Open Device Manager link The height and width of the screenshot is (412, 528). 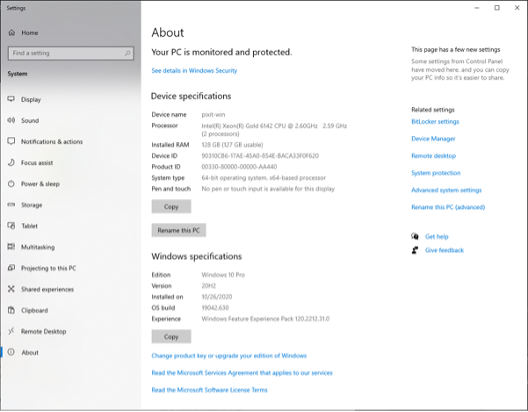tap(433, 139)
